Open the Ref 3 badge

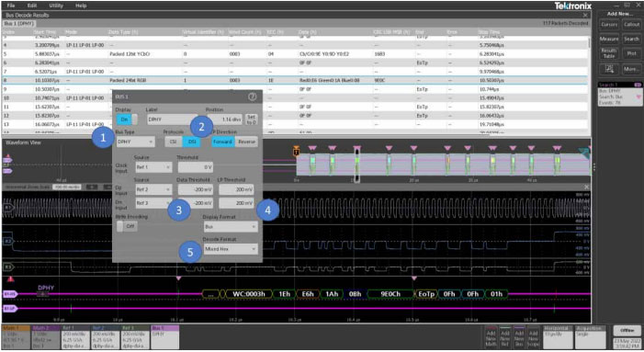click(135, 337)
